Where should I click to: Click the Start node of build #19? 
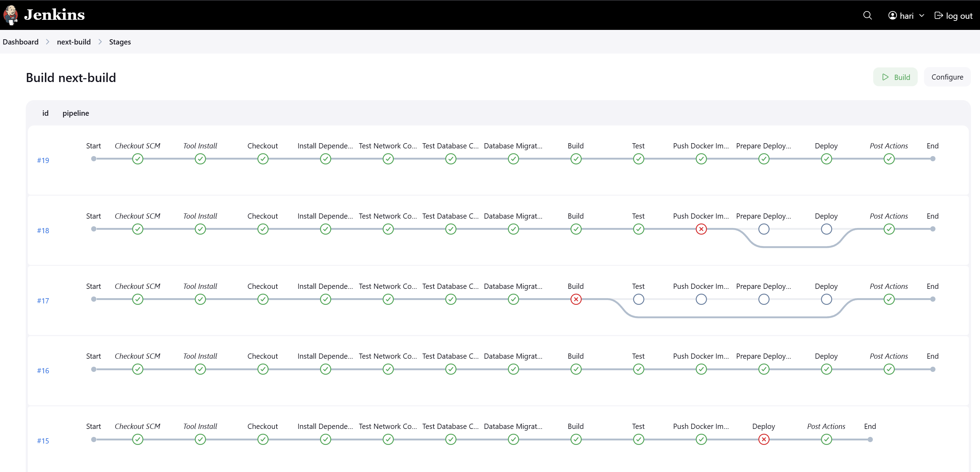coord(94,159)
